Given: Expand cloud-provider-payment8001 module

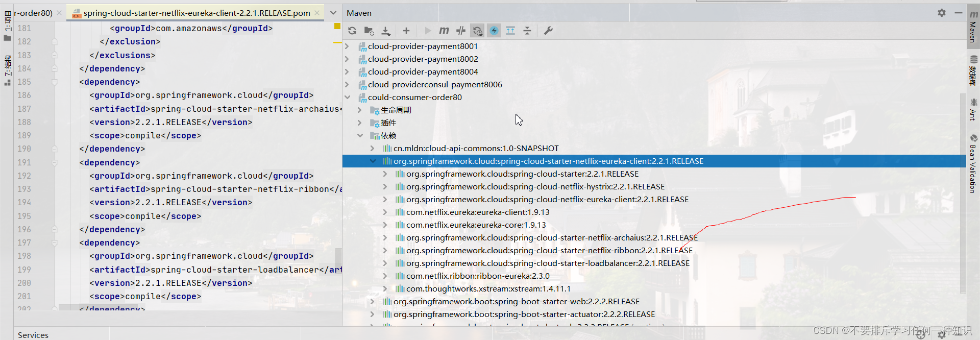Looking at the screenshot, I should (x=348, y=46).
